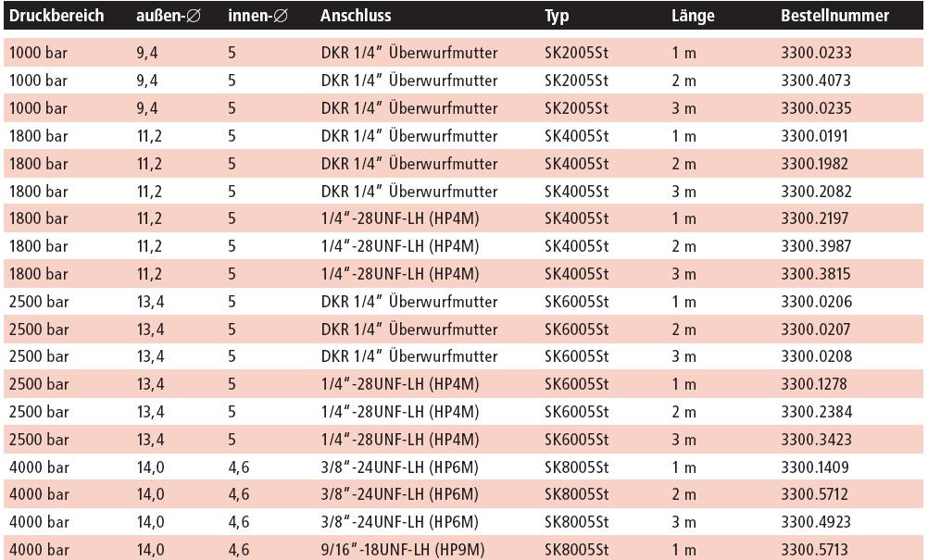This screenshot has height=560, width=928.
Task: Click the Anschluss column header
Action: pyautogui.click(x=356, y=16)
